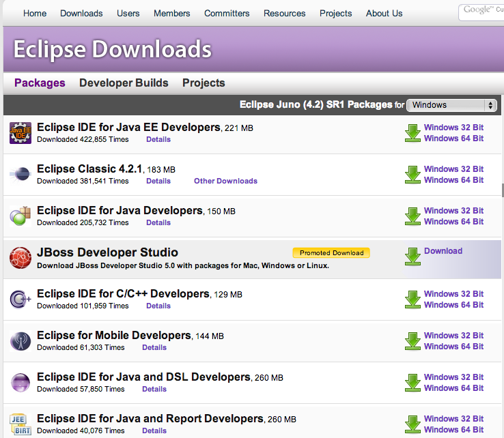Click green download arrow for Report Developers
This screenshot has height=438, width=504.
pyautogui.click(x=412, y=424)
